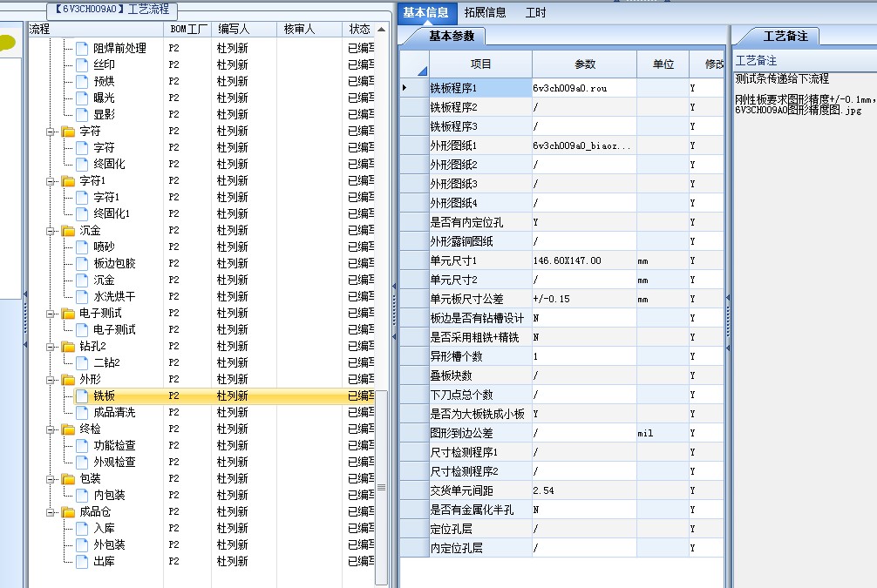Click the 功能检查 step page icon
Screen dimensions: 877x588
point(82,445)
